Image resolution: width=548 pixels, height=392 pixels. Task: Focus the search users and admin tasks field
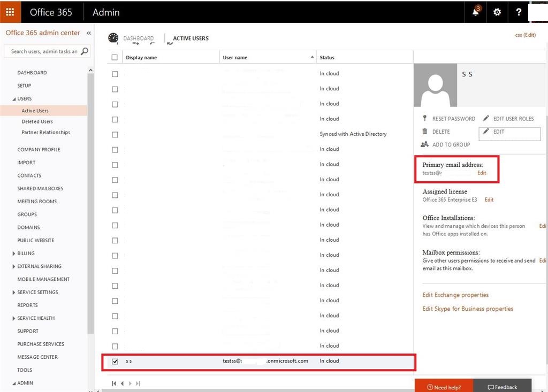[44, 51]
